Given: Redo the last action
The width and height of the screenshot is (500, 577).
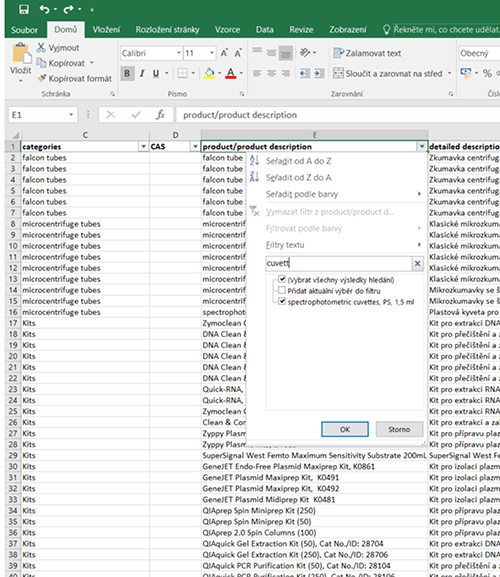Looking at the screenshot, I should (69, 9).
